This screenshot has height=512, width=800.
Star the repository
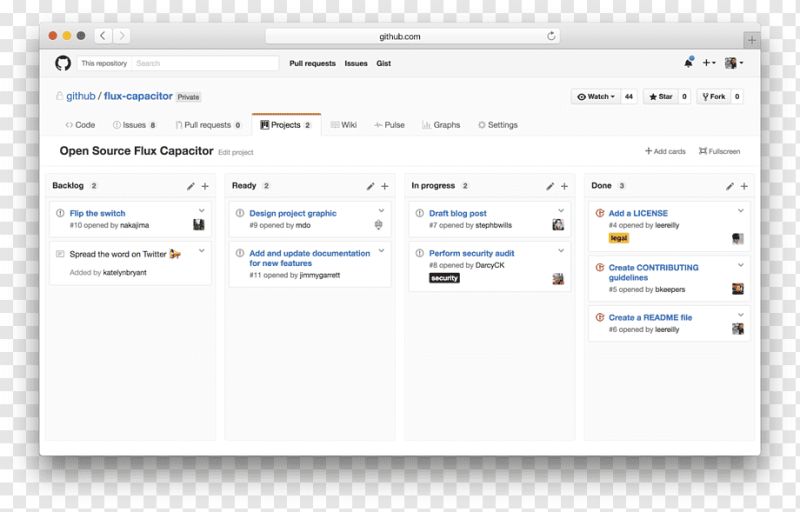(661, 96)
